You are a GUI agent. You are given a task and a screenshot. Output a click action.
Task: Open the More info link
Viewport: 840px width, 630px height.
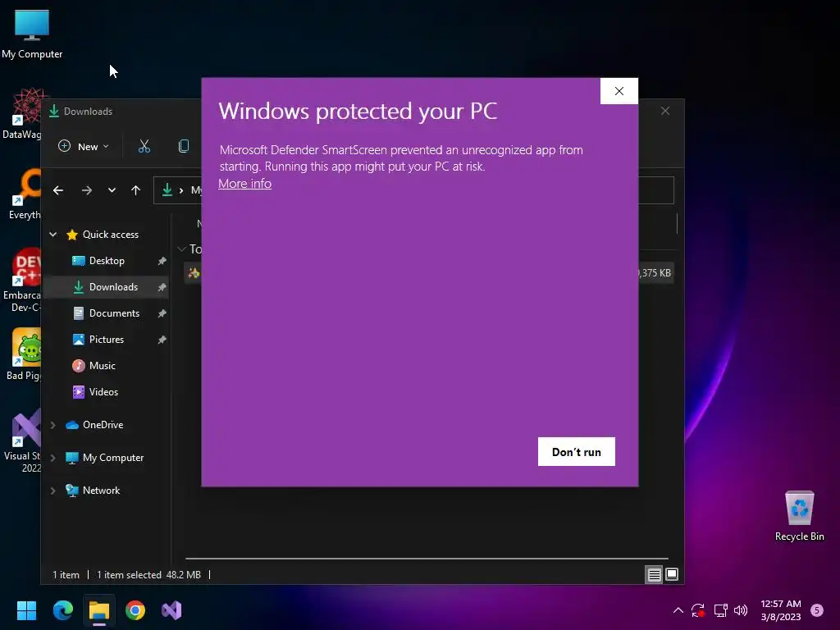244,183
